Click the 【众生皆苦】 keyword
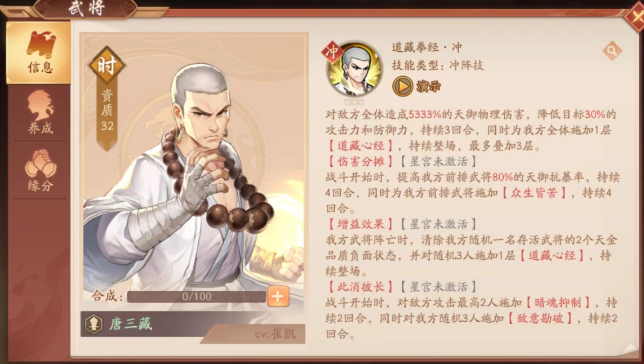The image size is (644, 364). point(534,193)
